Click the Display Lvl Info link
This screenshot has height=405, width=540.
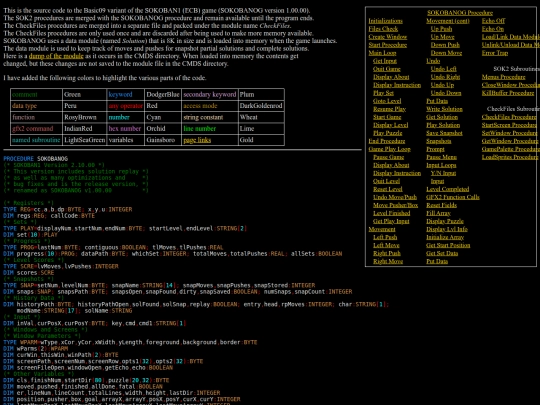(x=447, y=229)
